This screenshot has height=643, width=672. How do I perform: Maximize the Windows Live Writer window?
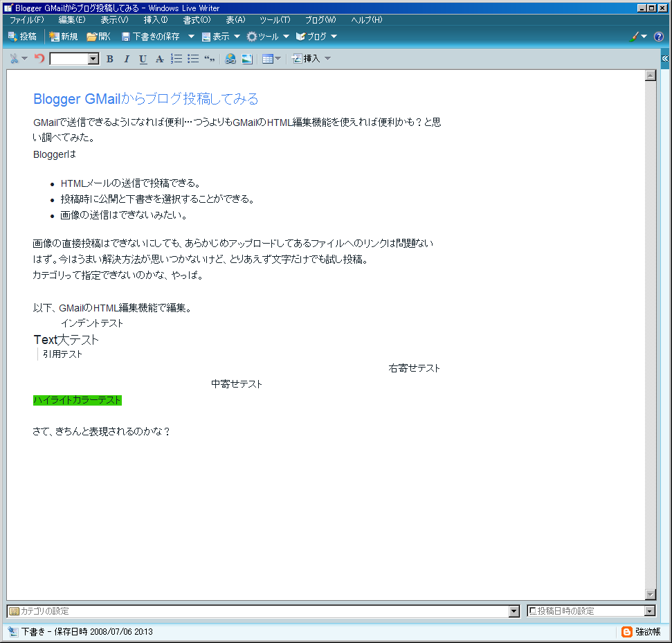pos(651,8)
